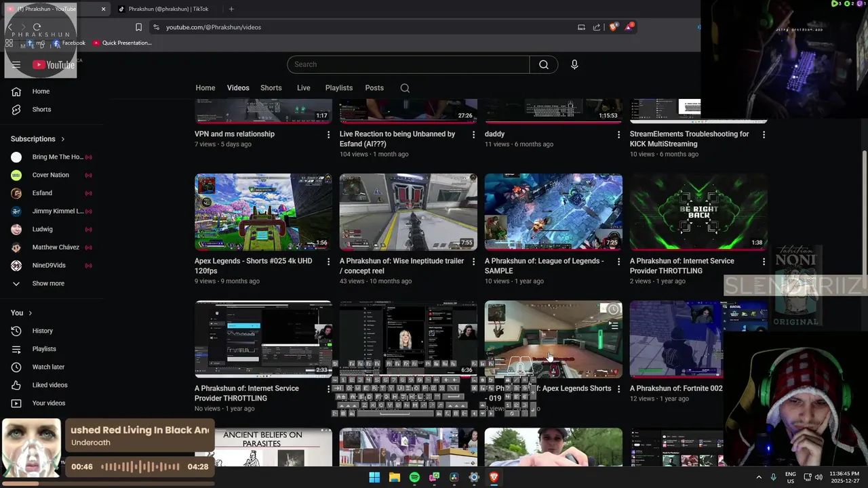Open the Settings gear in the taskbar
This screenshot has height=488, width=868.
click(x=474, y=477)
